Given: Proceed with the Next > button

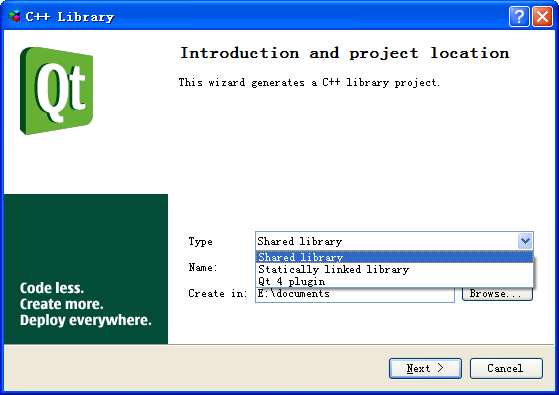Looking at the screenshot, I should coord(425,368).
